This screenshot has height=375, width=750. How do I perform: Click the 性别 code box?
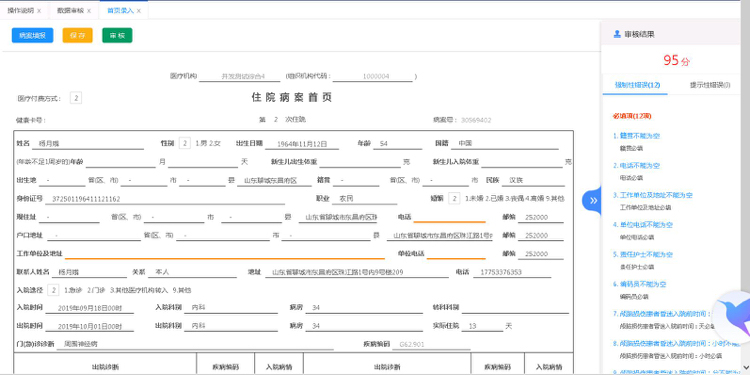(x=185, y=143)
